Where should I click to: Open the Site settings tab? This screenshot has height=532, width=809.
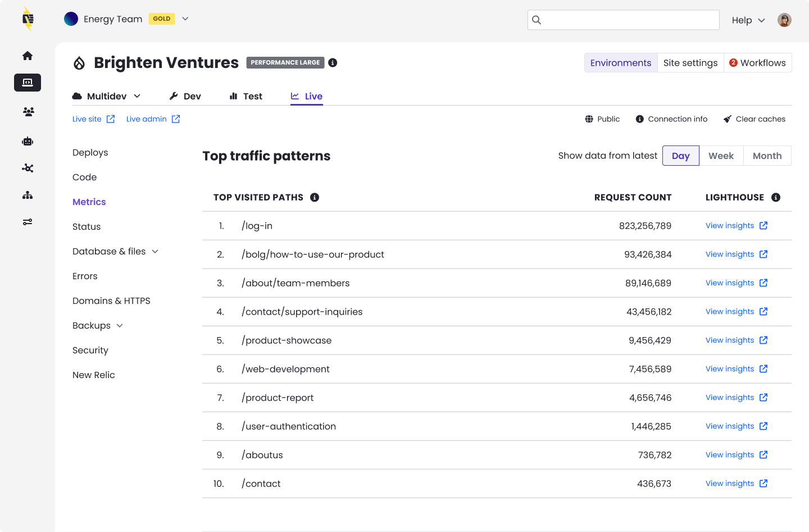coord(690,63)
